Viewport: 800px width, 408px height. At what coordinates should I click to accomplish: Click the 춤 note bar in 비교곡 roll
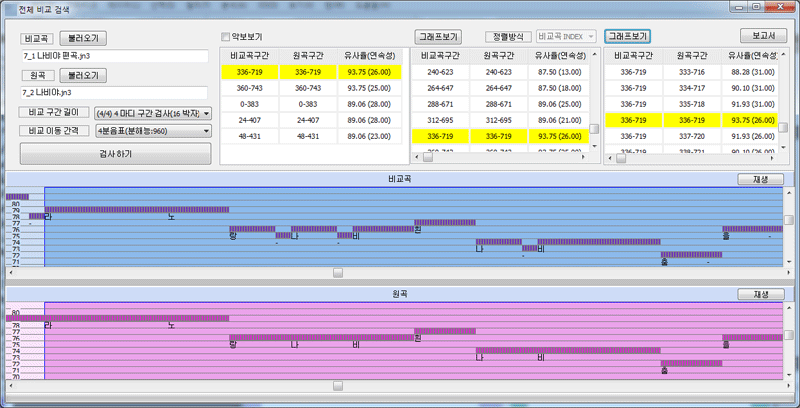point(691,254)
